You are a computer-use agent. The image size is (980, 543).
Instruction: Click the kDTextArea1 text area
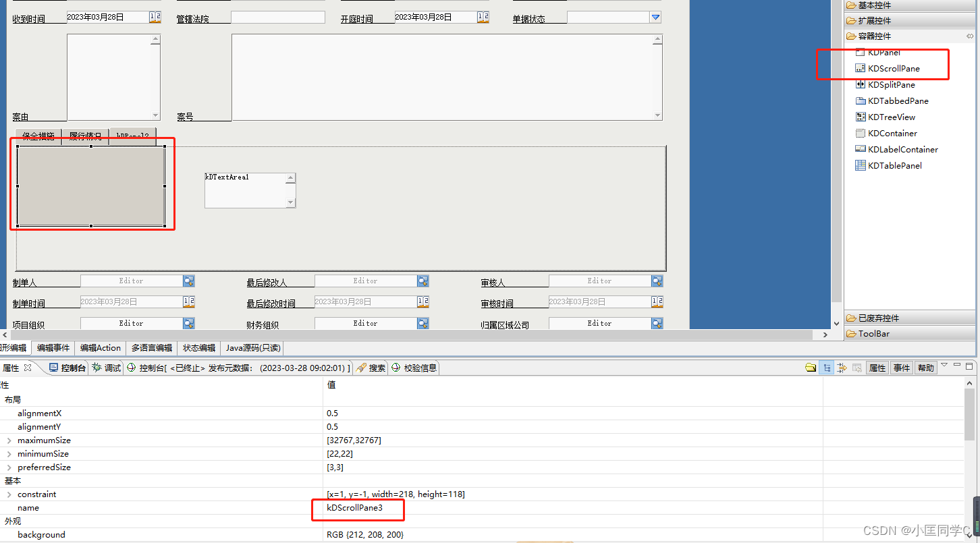coord(250,190)
